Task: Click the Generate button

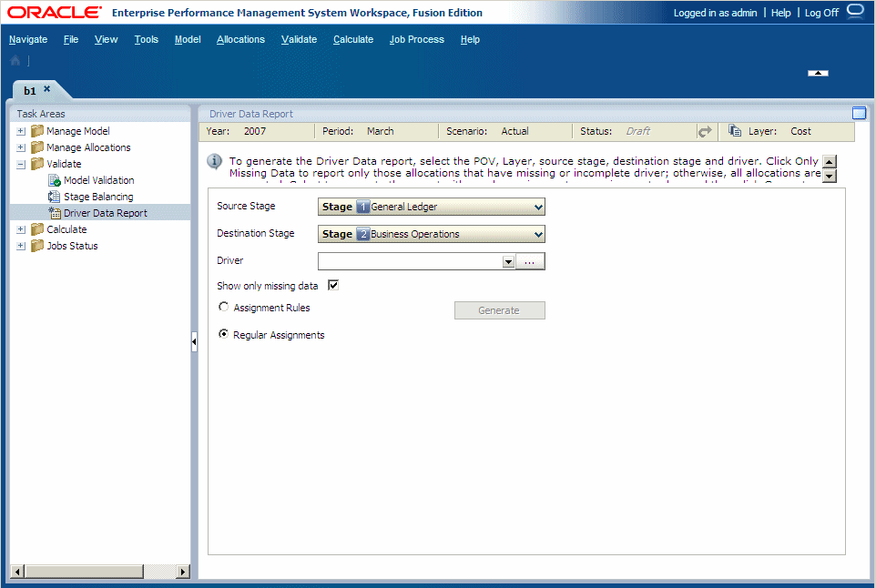Action: click(x=499, y=309)
